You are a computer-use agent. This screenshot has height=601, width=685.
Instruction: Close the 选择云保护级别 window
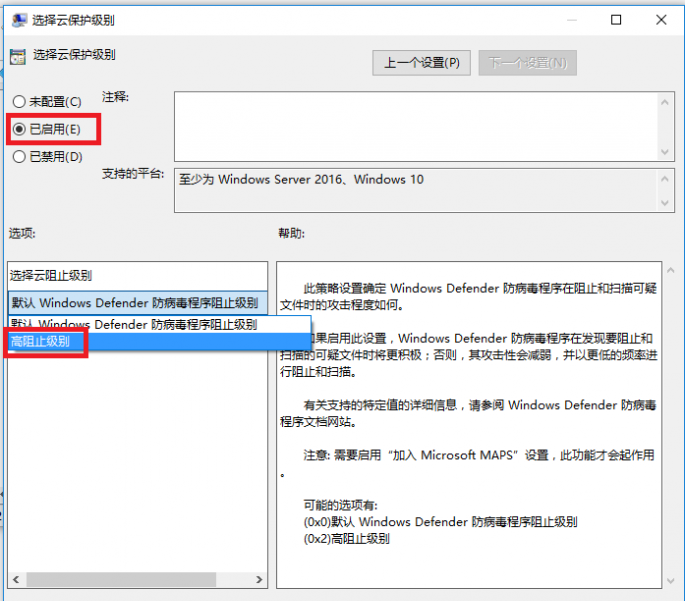click(661, 20)
